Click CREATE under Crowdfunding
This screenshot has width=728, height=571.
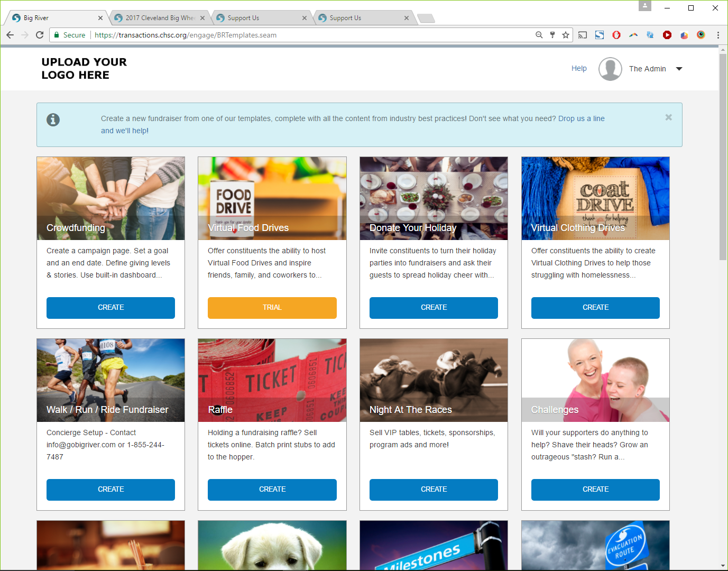coord(110,308)
